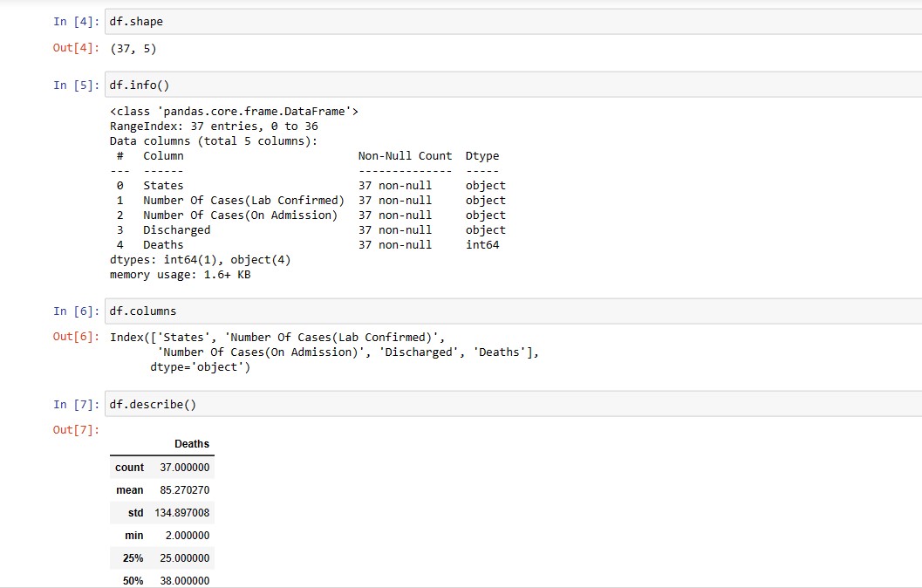Click the 2.000000 min value

188,536
